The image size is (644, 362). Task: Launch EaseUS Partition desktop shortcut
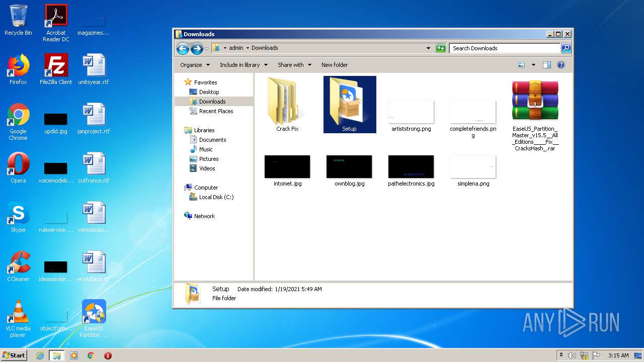pos(94,319)
